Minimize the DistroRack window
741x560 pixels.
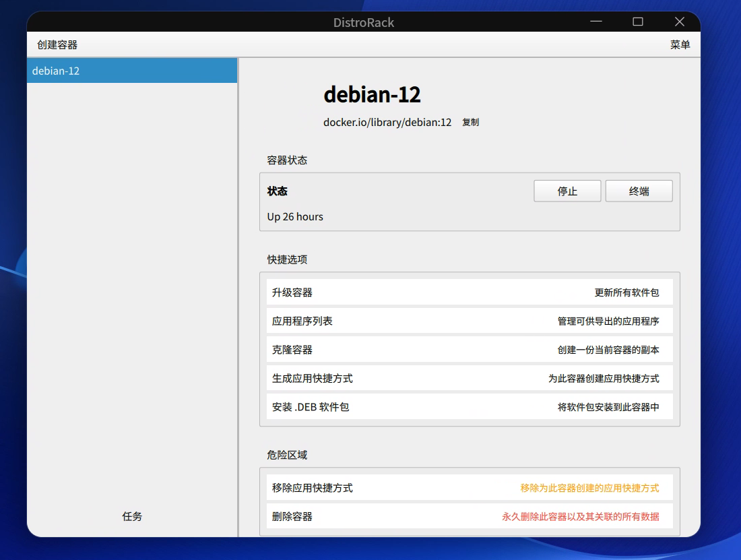pos(596,22)
